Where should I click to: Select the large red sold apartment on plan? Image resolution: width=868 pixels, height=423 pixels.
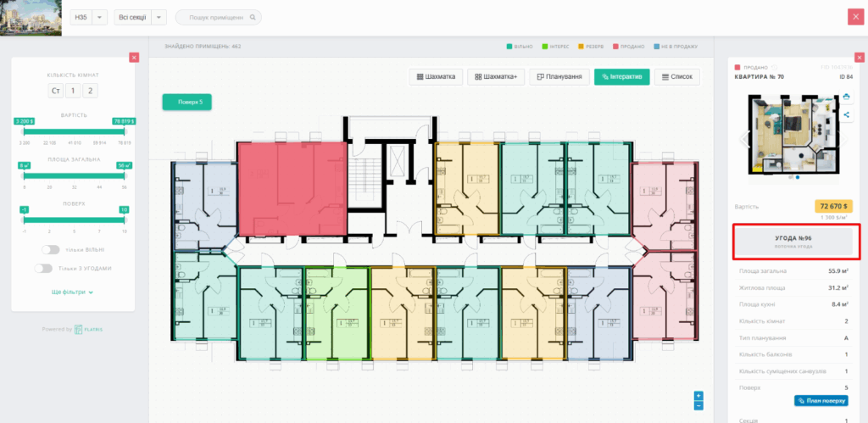(x=292, y=189)
